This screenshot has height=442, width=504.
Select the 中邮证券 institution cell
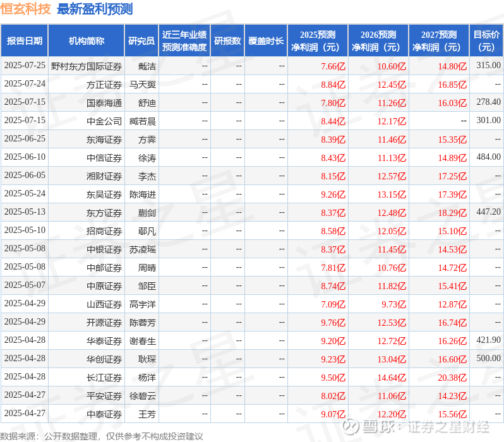coord(86,268)
